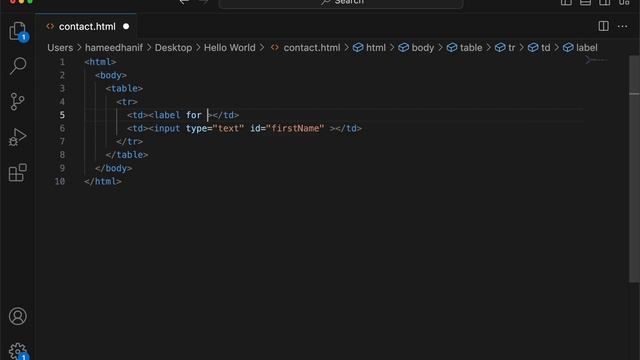Viewport: 640px width, 360px height.
Task: Click the closing </table> tag
Action: [x=127, y=155]
